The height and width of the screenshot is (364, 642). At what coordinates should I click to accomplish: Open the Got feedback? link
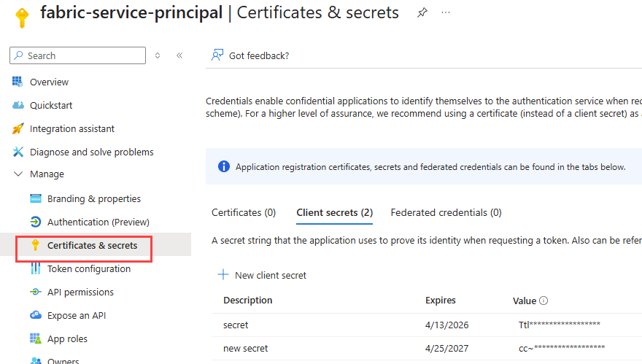pyautogui.click(x=259, y=55)
